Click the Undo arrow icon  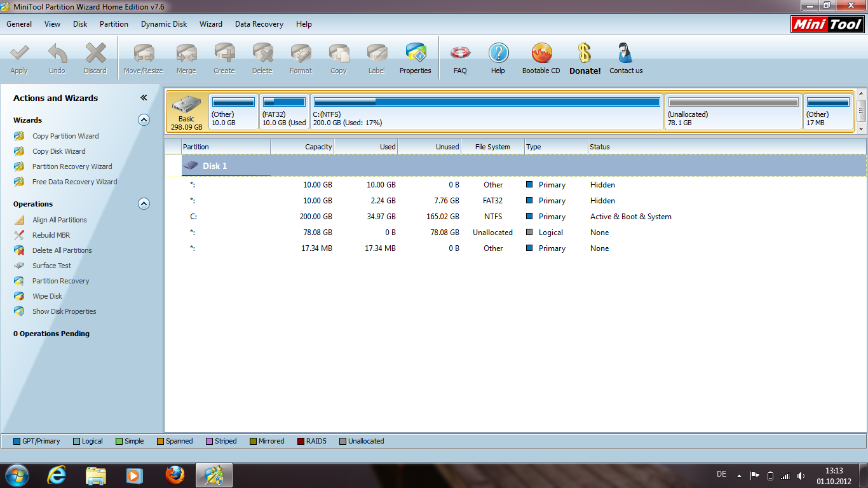tap(57, 52)
